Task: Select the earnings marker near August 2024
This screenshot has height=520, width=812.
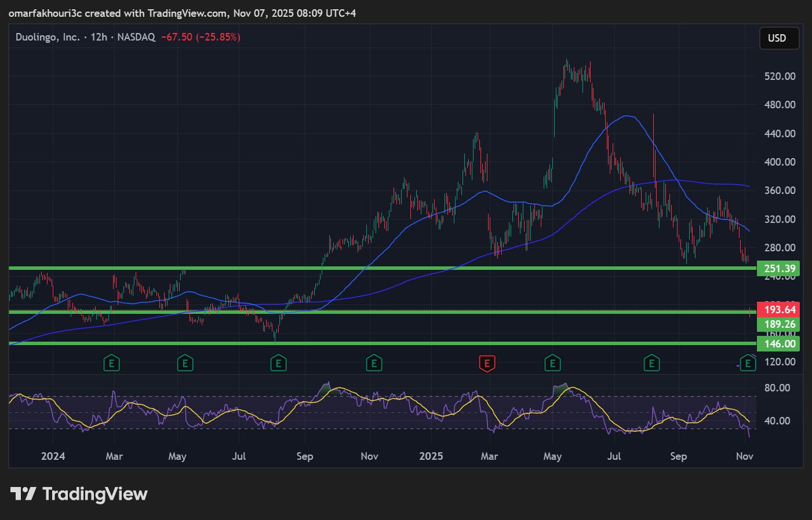Action: click(x=278, y=364)
